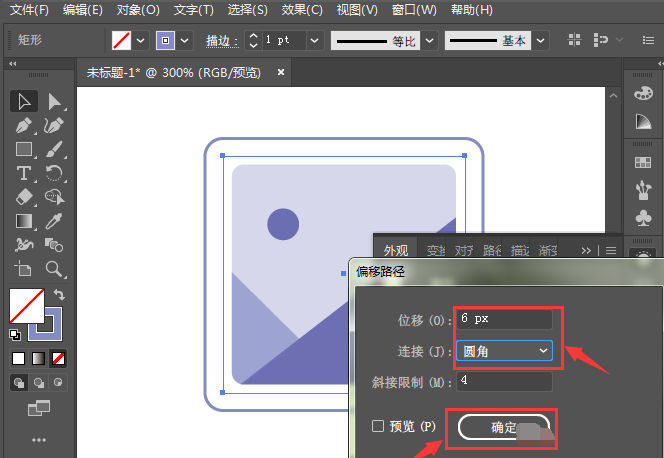Swap fill and stroke colors

pyautogui.click(x=59, y=295)
